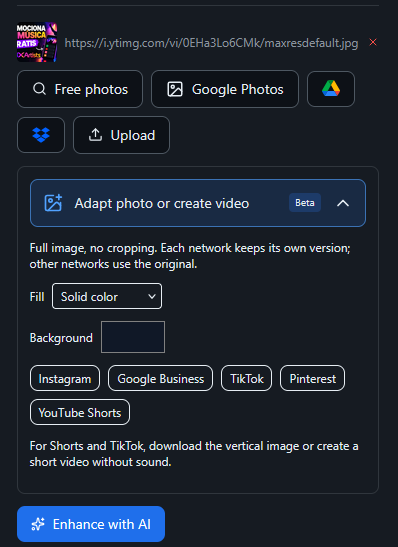The image size is (398, 547).
Task: Click the Beta badge
Action: point(305,203)
